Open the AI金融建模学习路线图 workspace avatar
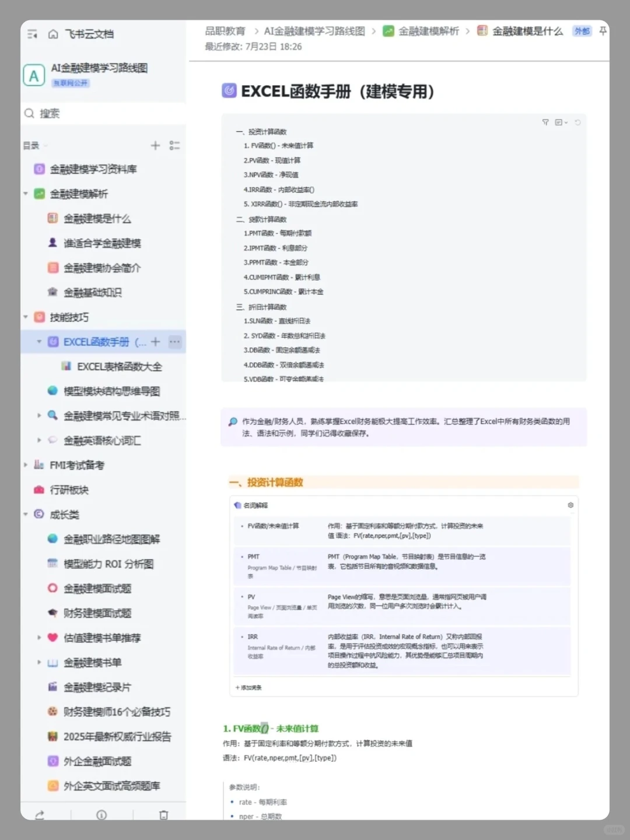This screenshot has height=840, width=630. coord(34,76)
